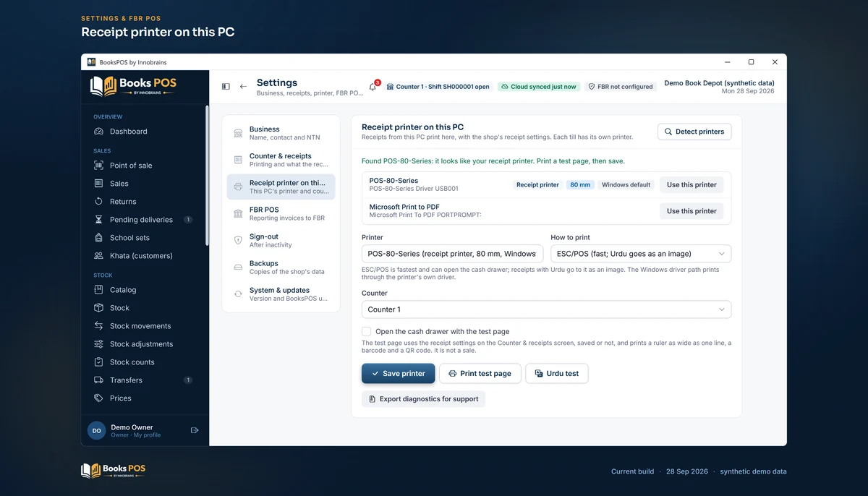Click the Demo Owner DO avatar

point(96,430)
